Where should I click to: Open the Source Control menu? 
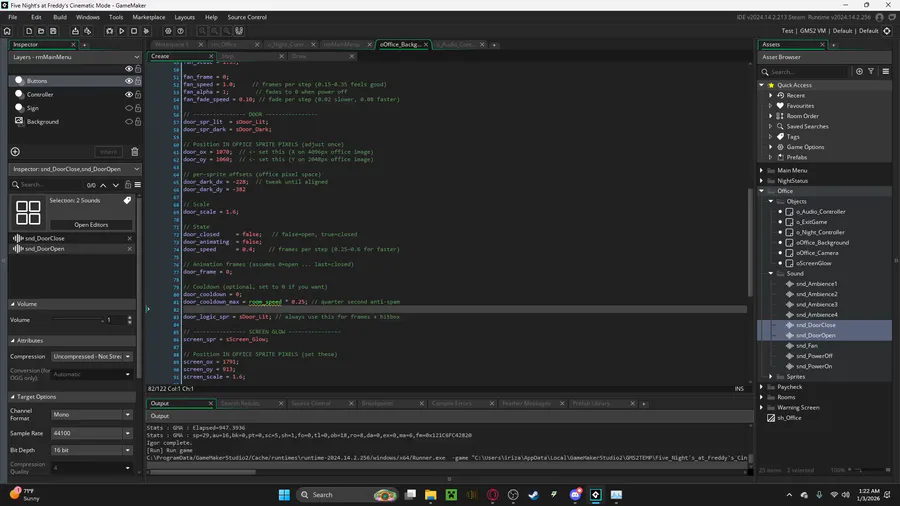[x=247, y=17]
